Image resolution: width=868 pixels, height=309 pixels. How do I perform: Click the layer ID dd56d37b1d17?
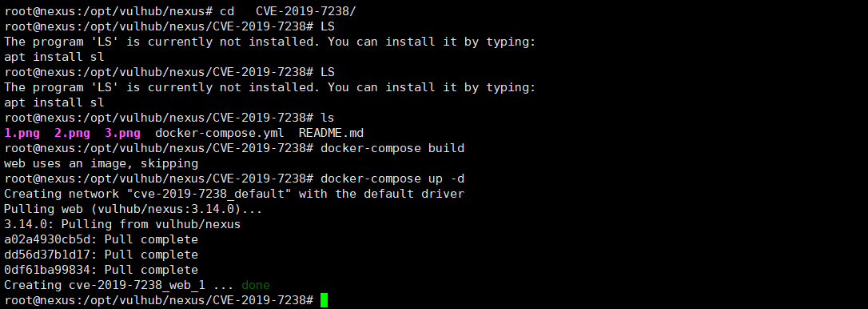point(47,255)
